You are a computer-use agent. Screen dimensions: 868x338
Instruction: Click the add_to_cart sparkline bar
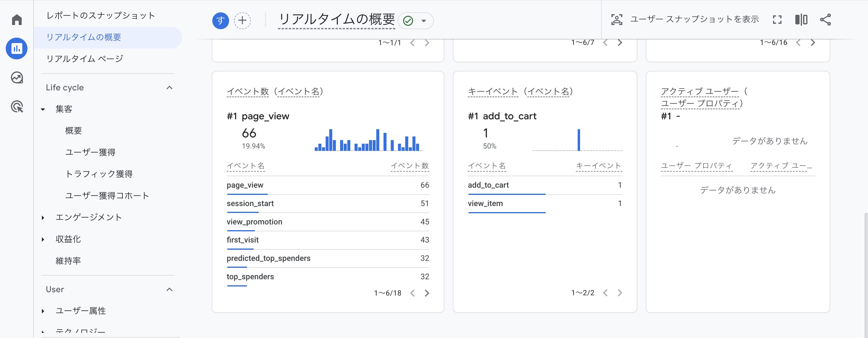coord(579,140)
